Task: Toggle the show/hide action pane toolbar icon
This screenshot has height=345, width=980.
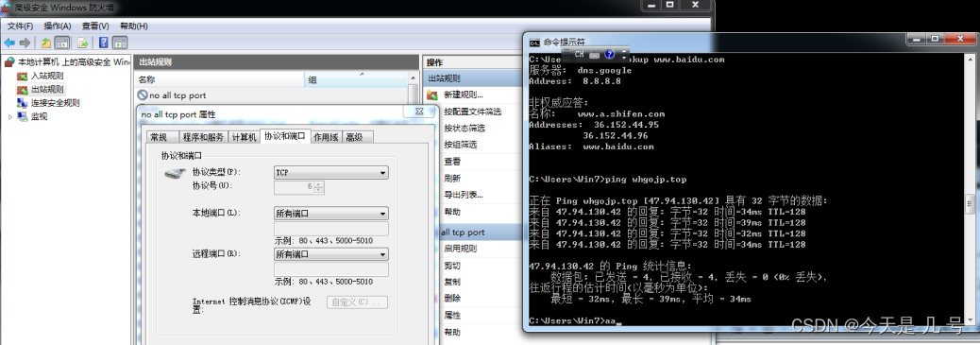Action: [119, 43]
